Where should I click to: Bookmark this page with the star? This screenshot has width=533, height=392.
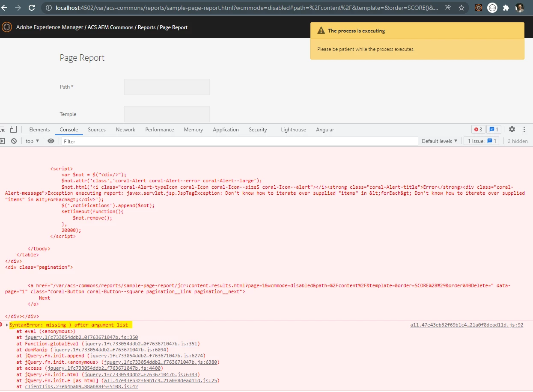(461, 8)
